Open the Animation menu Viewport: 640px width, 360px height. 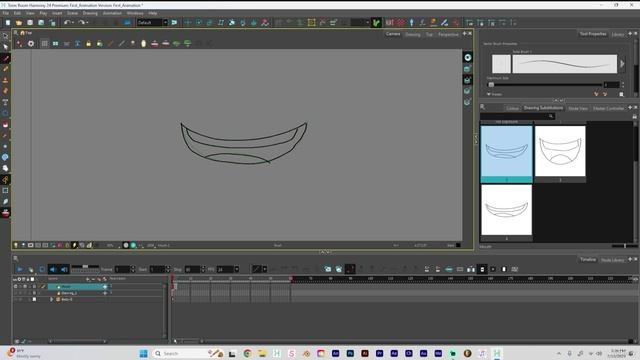click(x=112, y=13)
